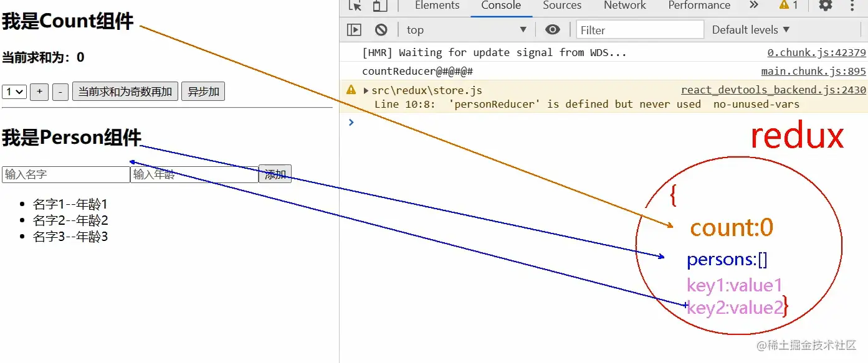Clear the console
This screenshot has height=363, width=868.
coord(381,30)
